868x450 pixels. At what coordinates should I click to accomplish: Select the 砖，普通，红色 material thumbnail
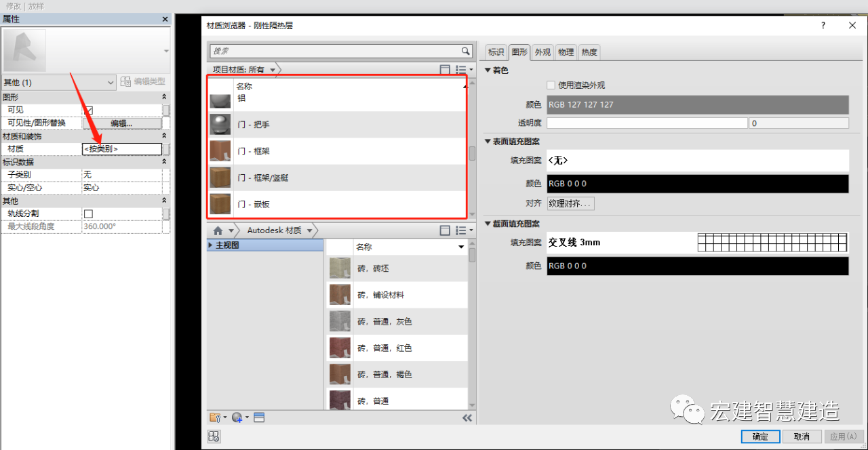tap(339, 348)
